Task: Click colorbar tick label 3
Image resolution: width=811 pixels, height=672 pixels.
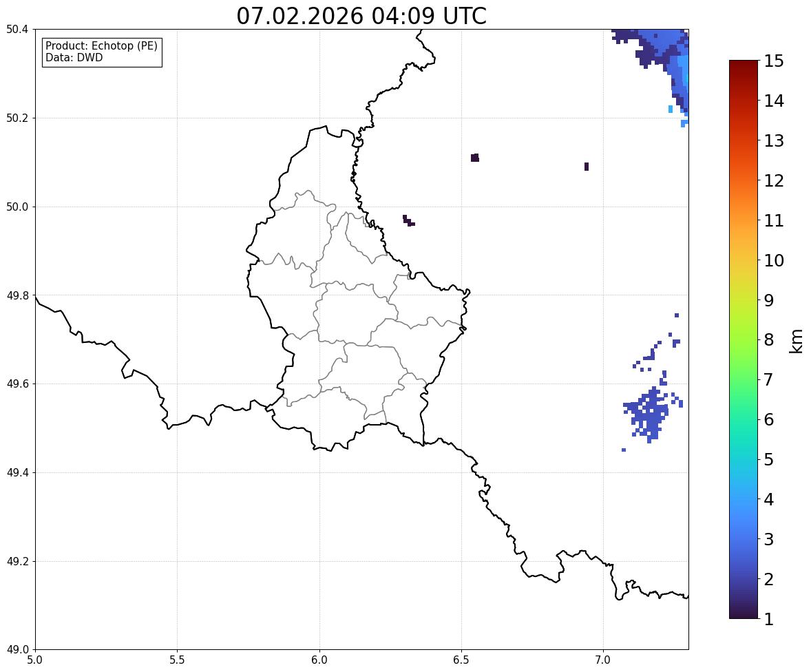Action: [x=769, y=539]
